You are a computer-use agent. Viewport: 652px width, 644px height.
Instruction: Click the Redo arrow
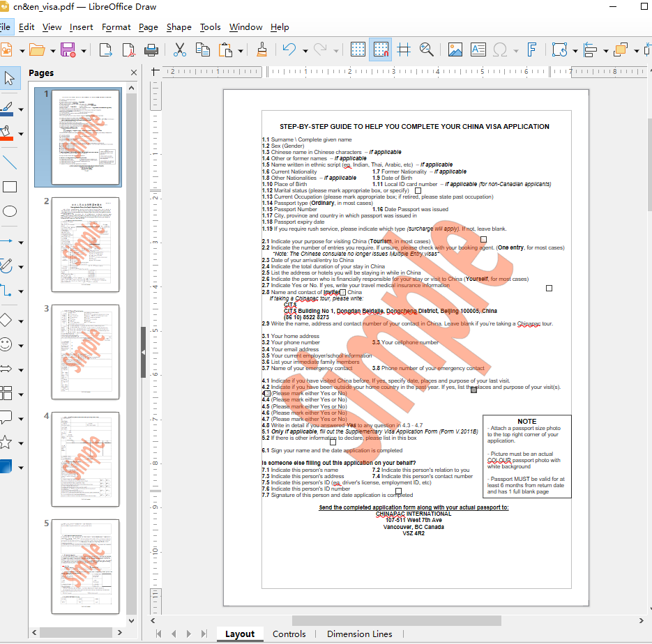point(320,50)
